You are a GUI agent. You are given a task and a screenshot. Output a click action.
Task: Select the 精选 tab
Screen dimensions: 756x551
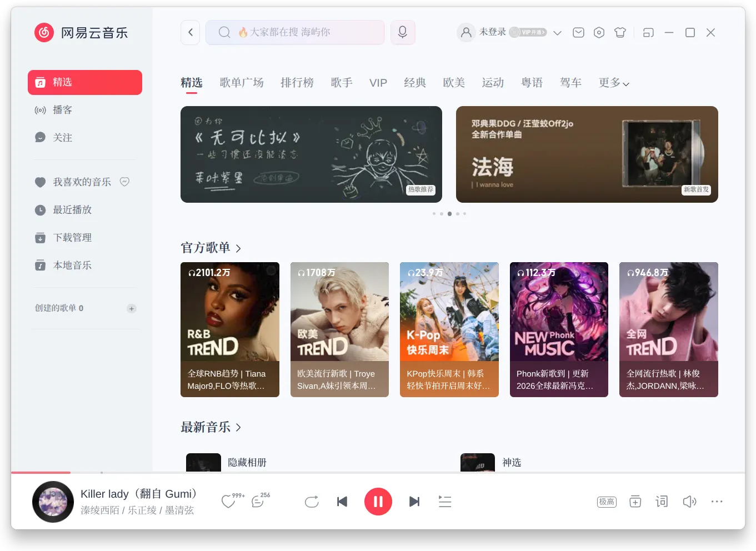(192, 83)
